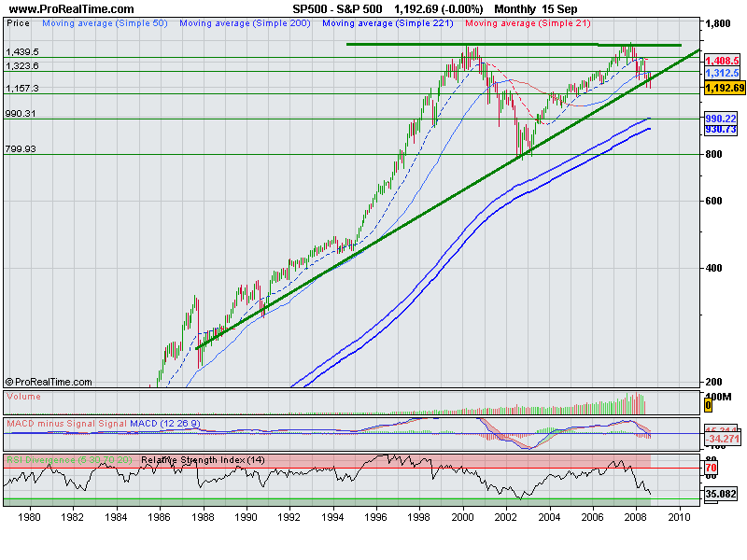Click the 1996 year on time axis
Image resolution: width=747 pixels, height=560 pixels.
coord(375,517)
